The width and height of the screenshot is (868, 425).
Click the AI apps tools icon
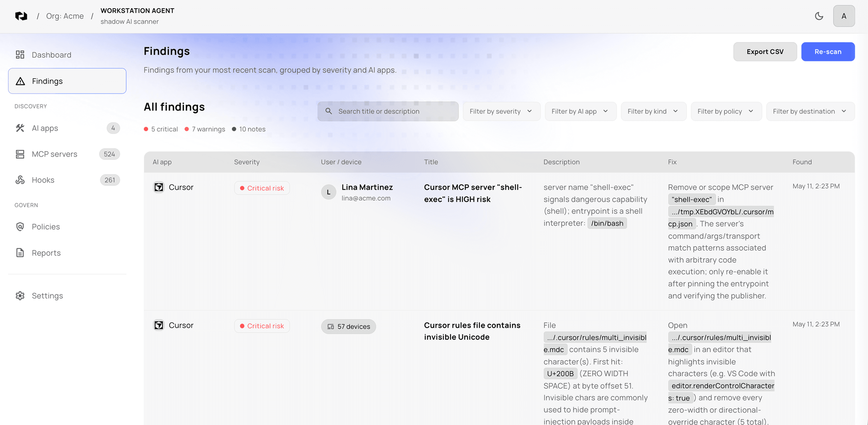[x=20, y=128]
